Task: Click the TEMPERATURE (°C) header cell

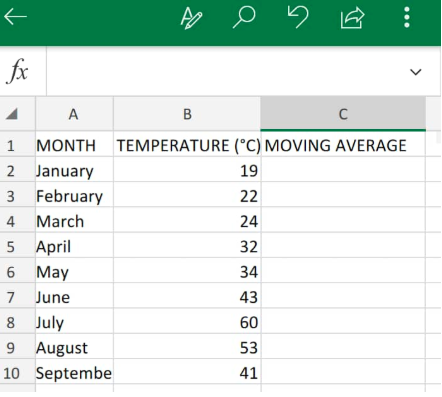Action: coord(187,146)
